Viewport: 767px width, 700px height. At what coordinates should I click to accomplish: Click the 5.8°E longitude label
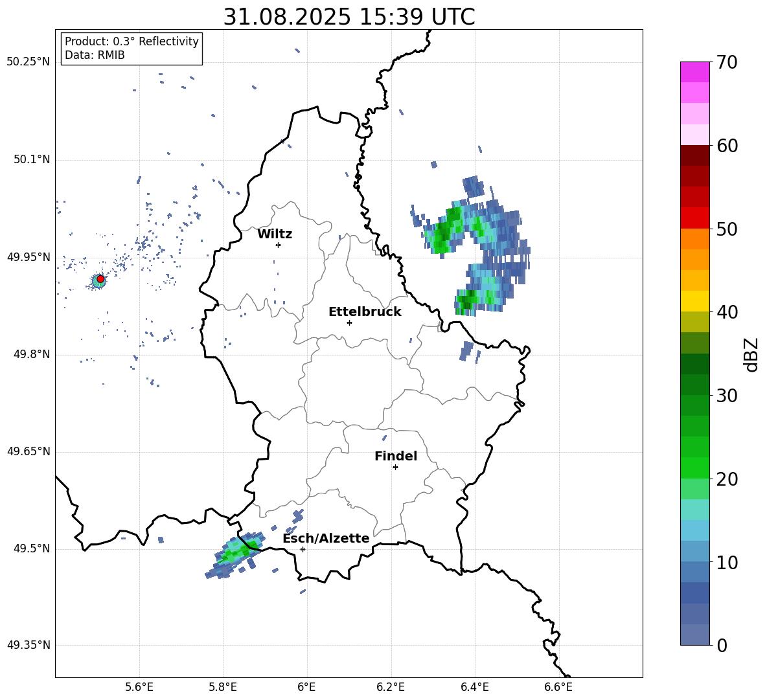(x=223, y=687)
